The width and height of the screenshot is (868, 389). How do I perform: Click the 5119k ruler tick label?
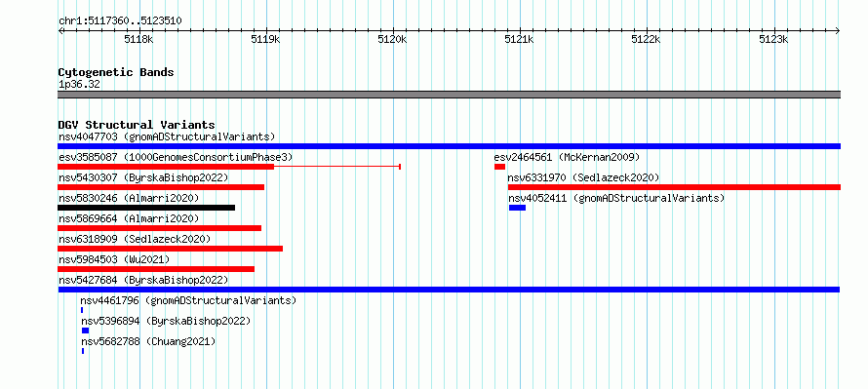pyautogui.click(x=265, y=39)
